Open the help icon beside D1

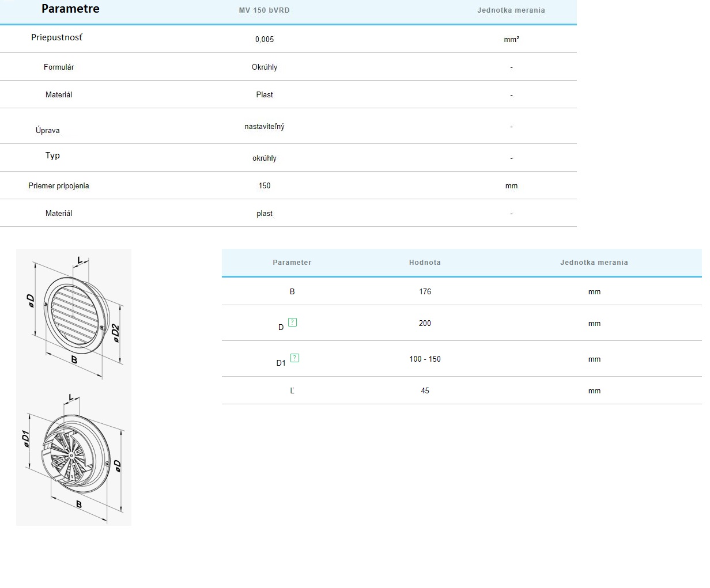(294, 358)
